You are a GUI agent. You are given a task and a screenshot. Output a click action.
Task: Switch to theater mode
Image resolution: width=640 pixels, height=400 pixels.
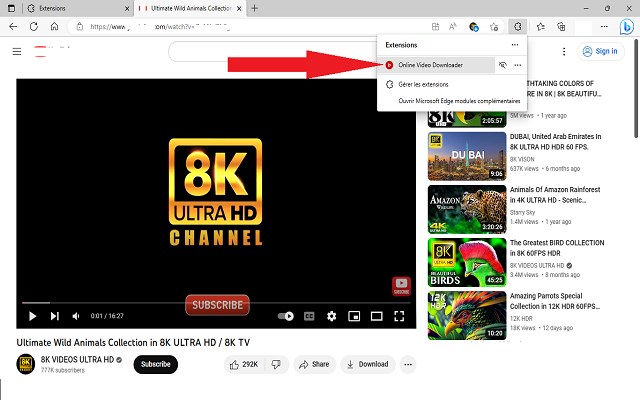pos(376,316)
